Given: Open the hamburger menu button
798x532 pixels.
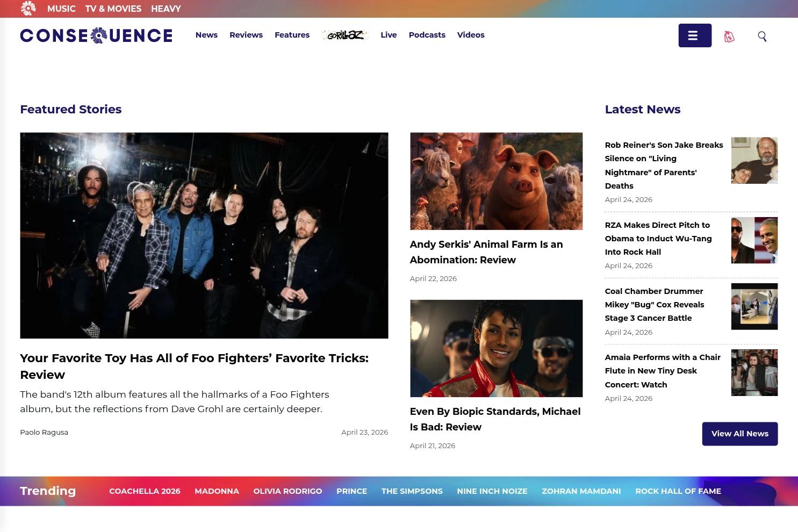Looking at the screenshot, I should click(695, 35).
